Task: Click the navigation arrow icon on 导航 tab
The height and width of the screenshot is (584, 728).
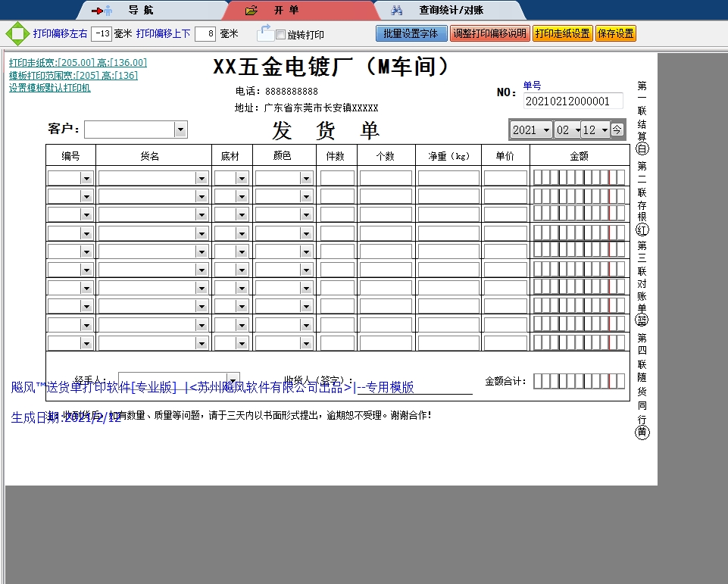Action: coord(95,11)
